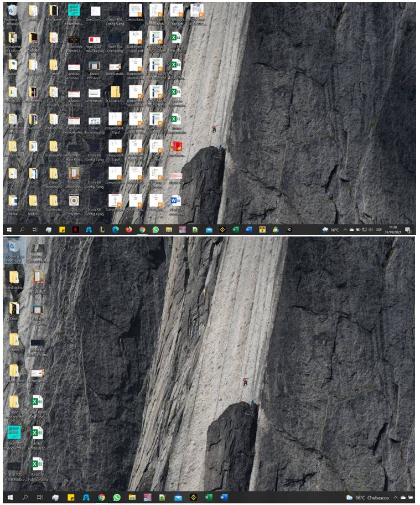Open Task View from the lower taskbar
The height and width of the screenshot is (505, 420).
(x=40, y=497)
